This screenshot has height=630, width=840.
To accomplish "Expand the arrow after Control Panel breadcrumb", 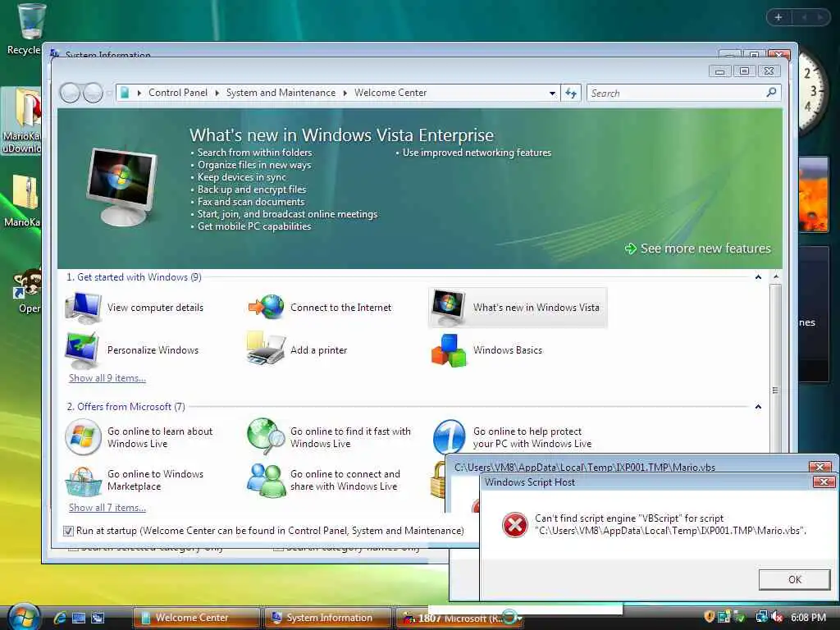I will (217, 93).
